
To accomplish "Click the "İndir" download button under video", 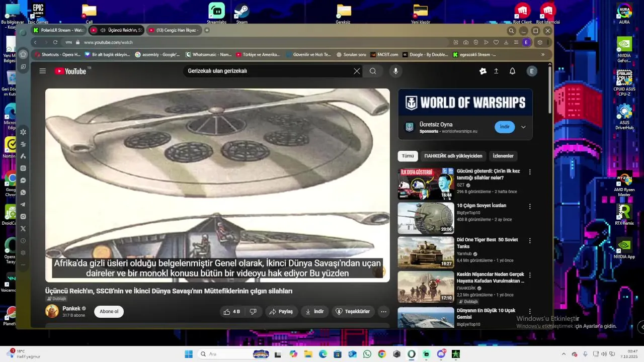I will click(x=314, y=312).
